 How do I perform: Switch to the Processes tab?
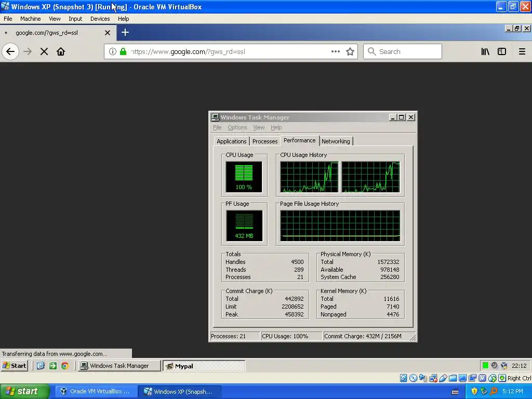(x=265, y=141)
